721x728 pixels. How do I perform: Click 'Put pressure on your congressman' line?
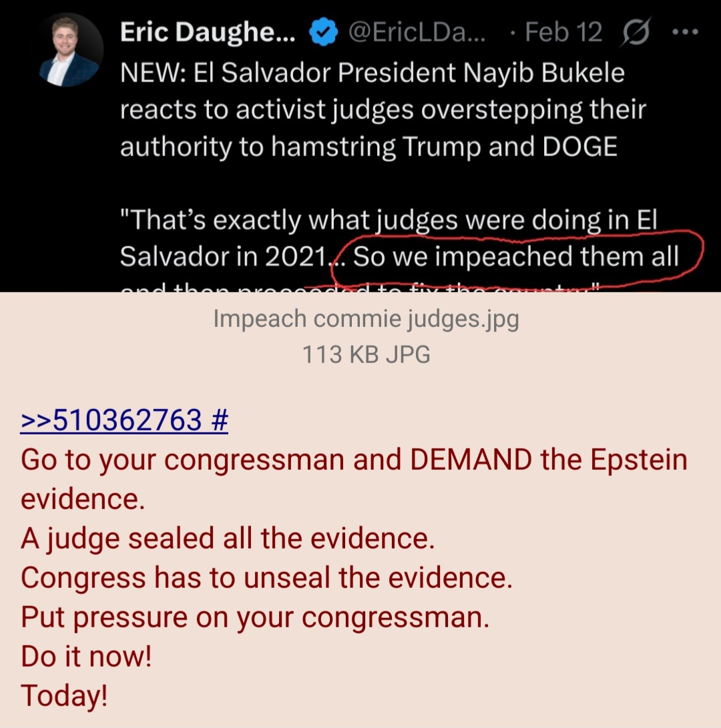(255, 617)
